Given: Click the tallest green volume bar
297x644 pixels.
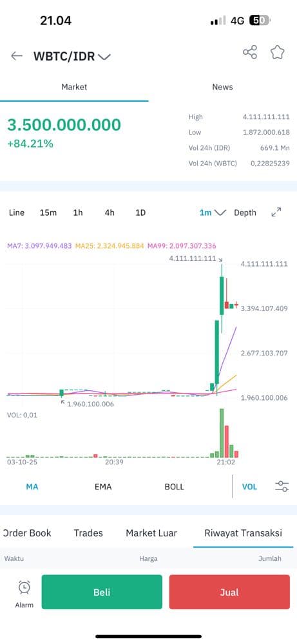Looking at the screenshot, I should pyautogui.click(x=222, y=433).
